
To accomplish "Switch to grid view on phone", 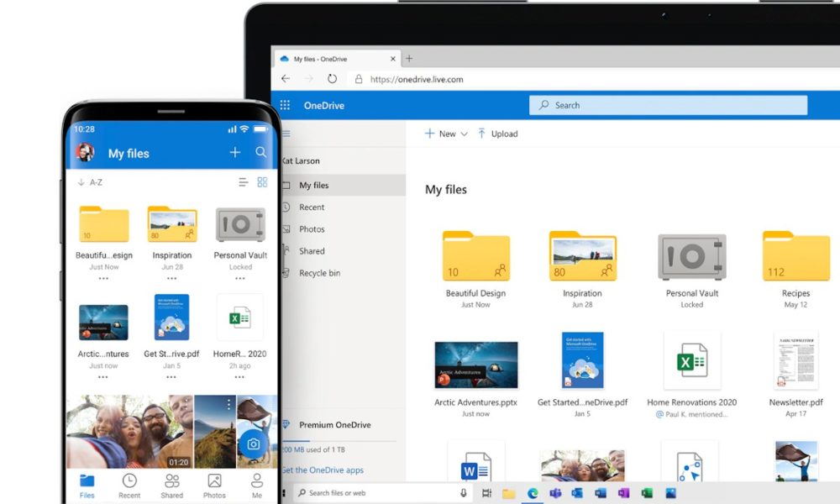I will click(262, 182).
